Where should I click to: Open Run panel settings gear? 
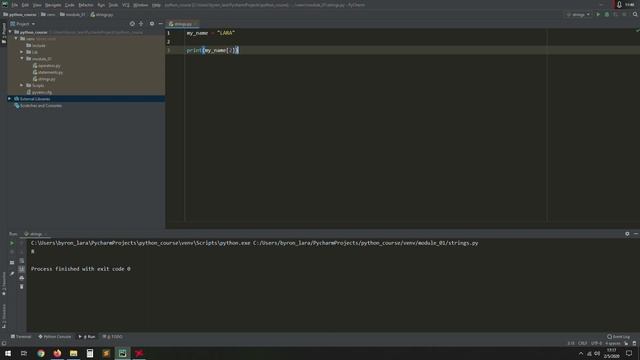tap(627, 234)
